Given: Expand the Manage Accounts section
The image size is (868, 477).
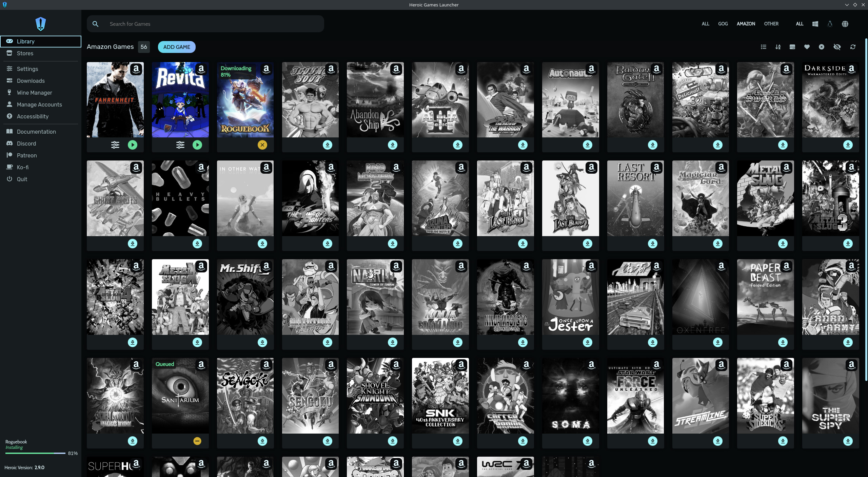Looking at the screenshot, I should click(39, 104).
